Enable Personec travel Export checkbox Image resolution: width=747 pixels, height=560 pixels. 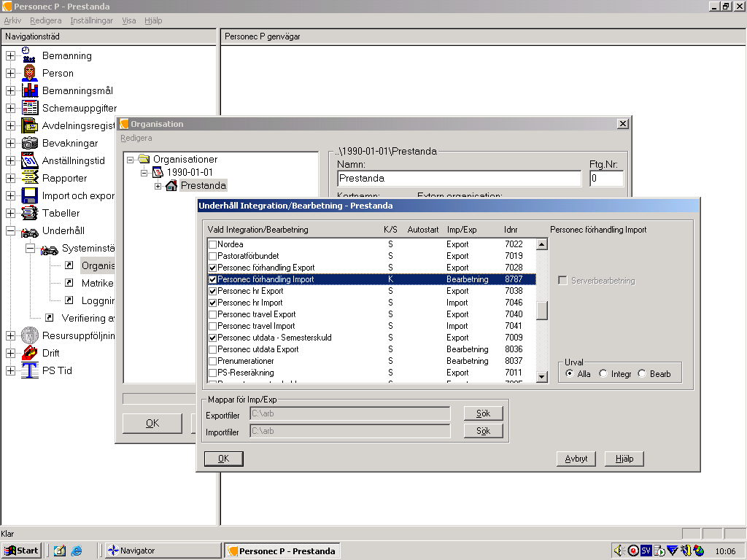[x=212, y=314]
